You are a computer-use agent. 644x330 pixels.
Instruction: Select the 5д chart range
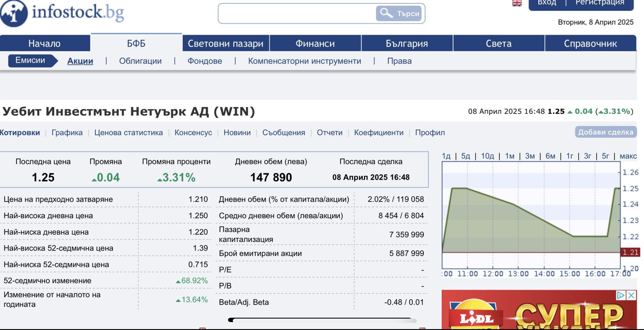pyautogui.click(x=466, y=156)
